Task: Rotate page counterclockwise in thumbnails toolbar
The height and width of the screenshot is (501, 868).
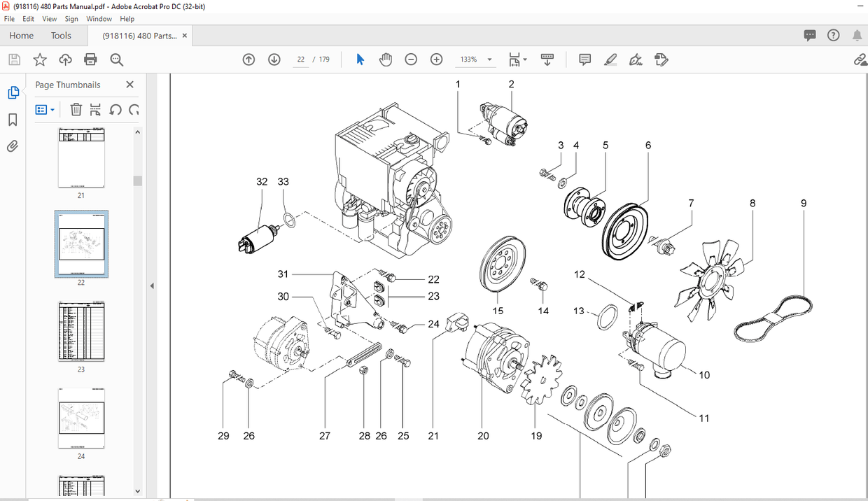Action: pos(115,109)
